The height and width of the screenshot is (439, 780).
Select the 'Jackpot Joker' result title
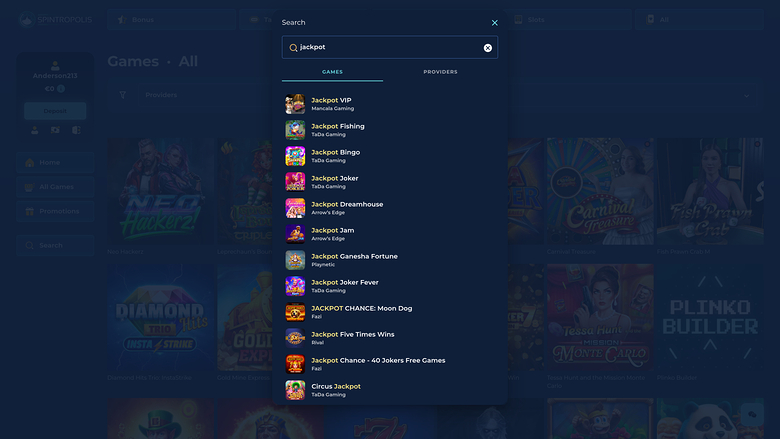(x=335, y=178)
